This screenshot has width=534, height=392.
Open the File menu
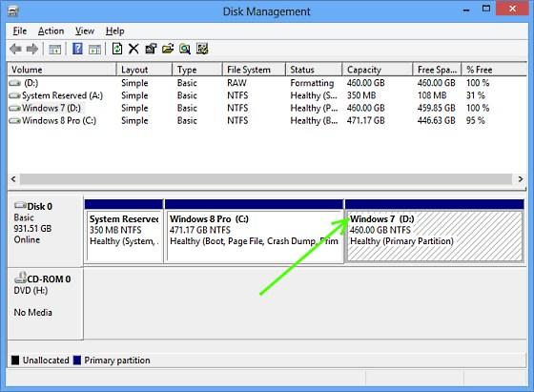click(x=20, y=31)
